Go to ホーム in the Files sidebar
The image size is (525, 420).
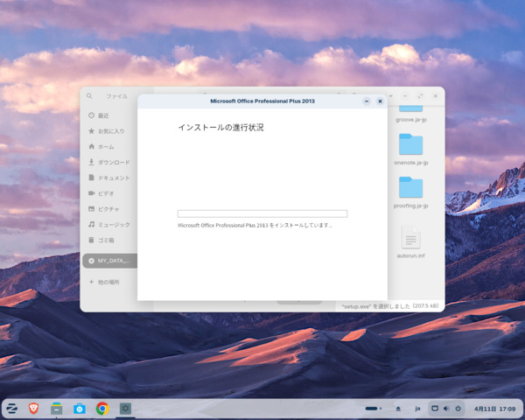[110, 147]
